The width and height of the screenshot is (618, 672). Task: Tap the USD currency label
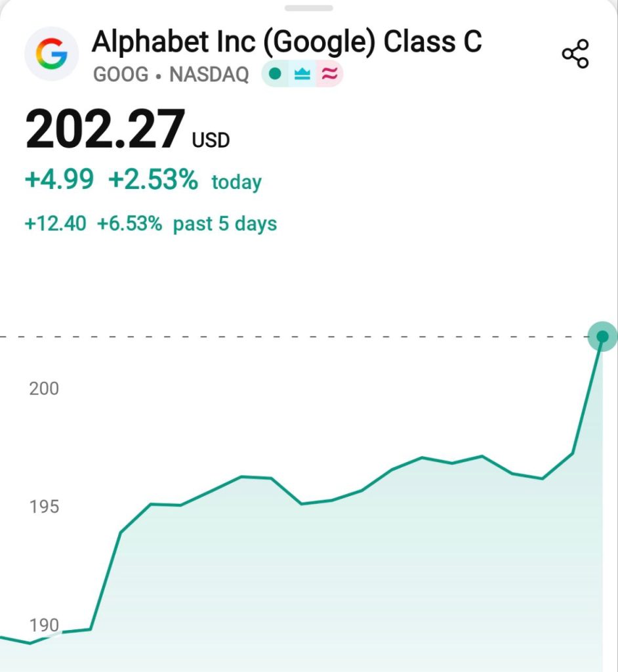211,140
